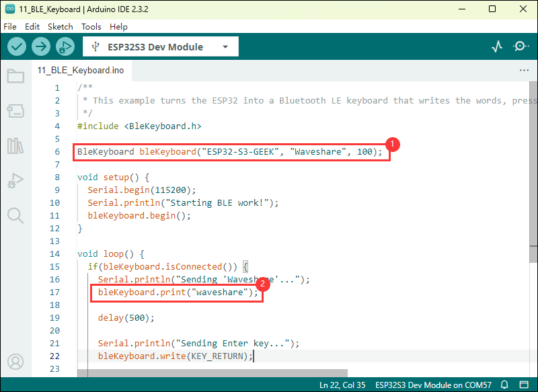Image resolution: width=538 pixels, height=392 pixels.
Task: Click the Verify sketch checkmark button
Action: pos(17,47)
